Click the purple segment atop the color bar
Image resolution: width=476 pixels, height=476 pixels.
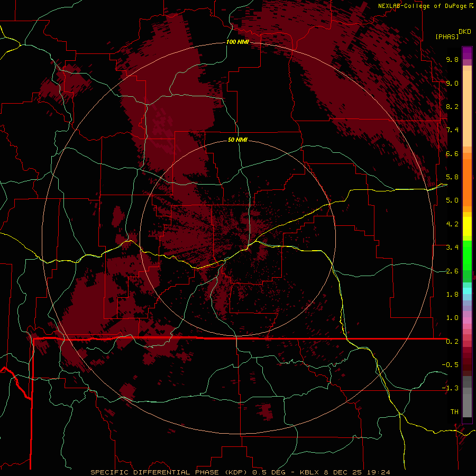tap(467, 53)
